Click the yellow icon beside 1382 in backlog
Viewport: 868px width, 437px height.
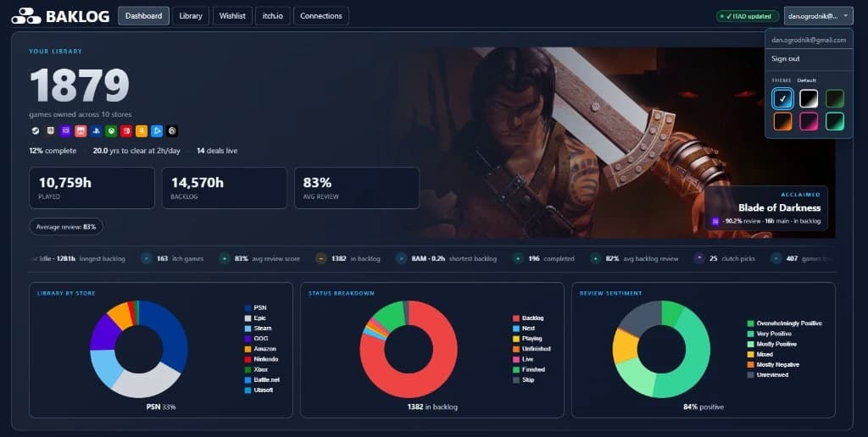321,258
